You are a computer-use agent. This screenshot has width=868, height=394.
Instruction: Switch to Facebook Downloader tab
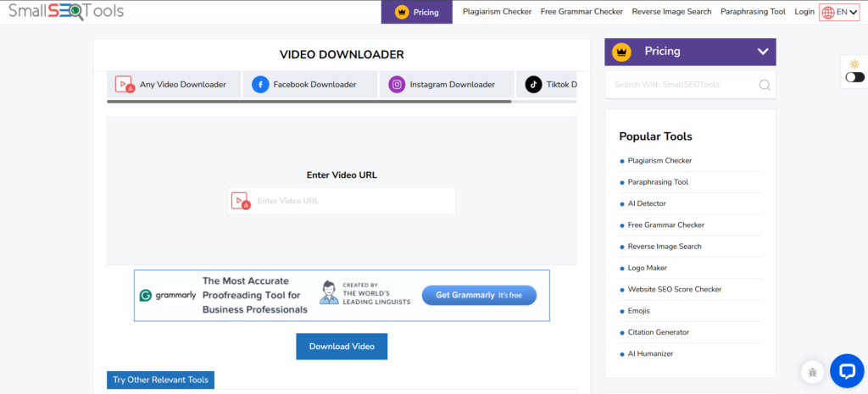310,85
